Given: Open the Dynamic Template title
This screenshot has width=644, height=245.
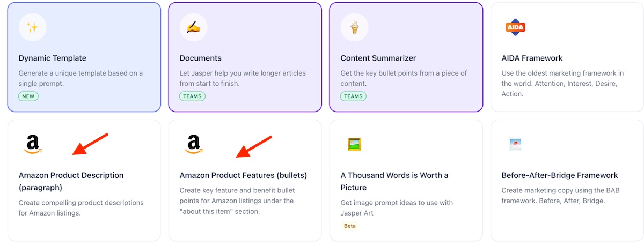Looking at the screenshot, I should click(x=53, y=58).
